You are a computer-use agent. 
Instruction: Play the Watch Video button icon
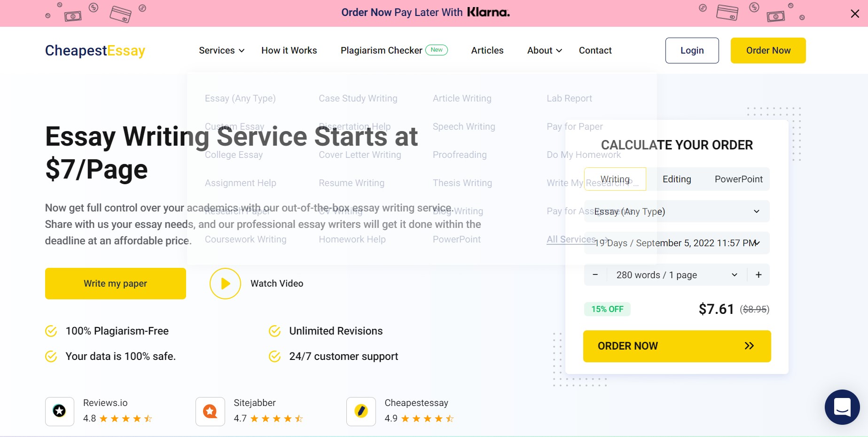(x=225, y=283)
